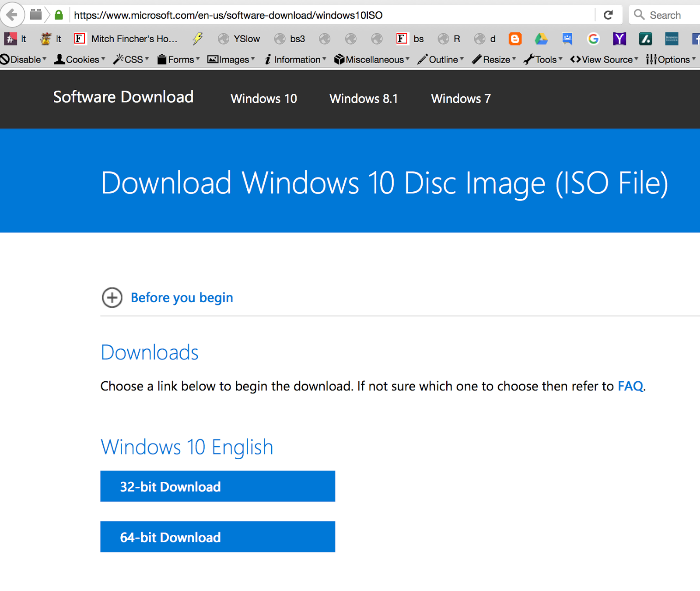Viewport: 700px width, 591px height.
Task: Open Google Drive from the bookmarks bar
Action: click(541, 39)
